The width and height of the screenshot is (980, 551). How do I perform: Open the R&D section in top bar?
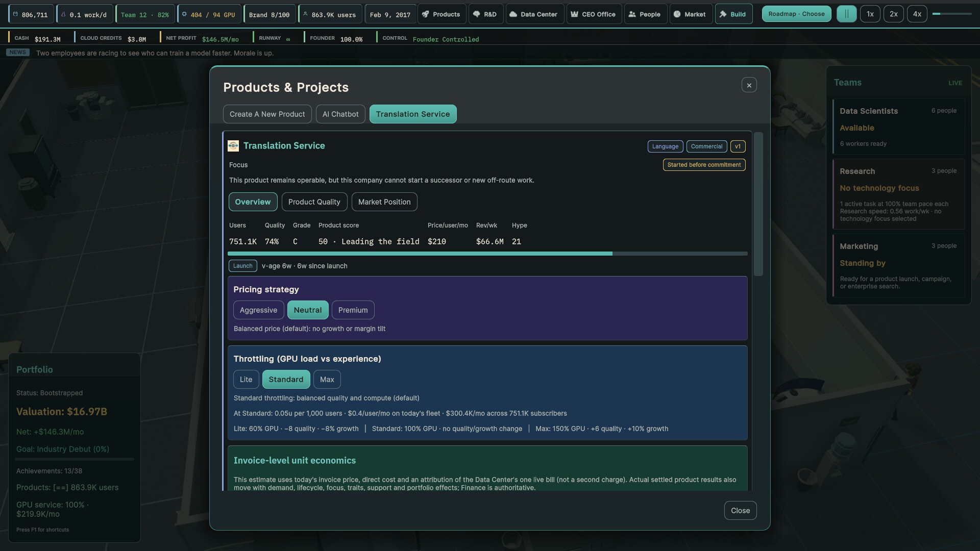point(484,14)
